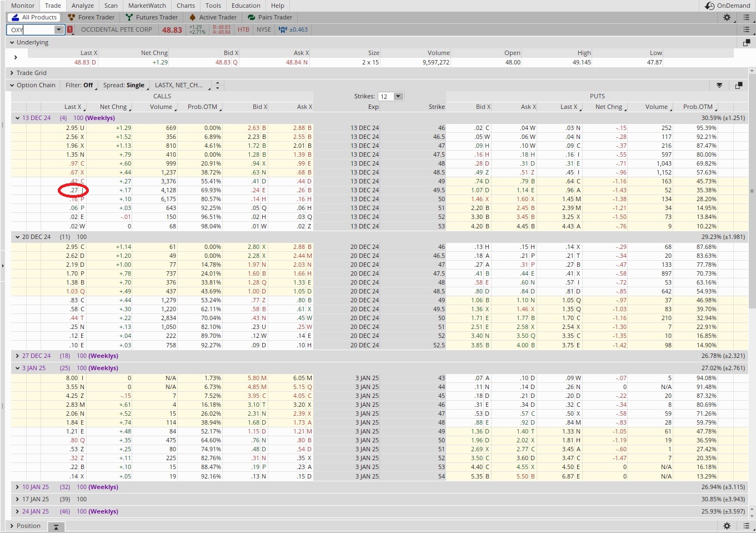Click the OnDemand clock button
Image resolution: width=756 pixels, height=533 pixels.
point(727,6)
